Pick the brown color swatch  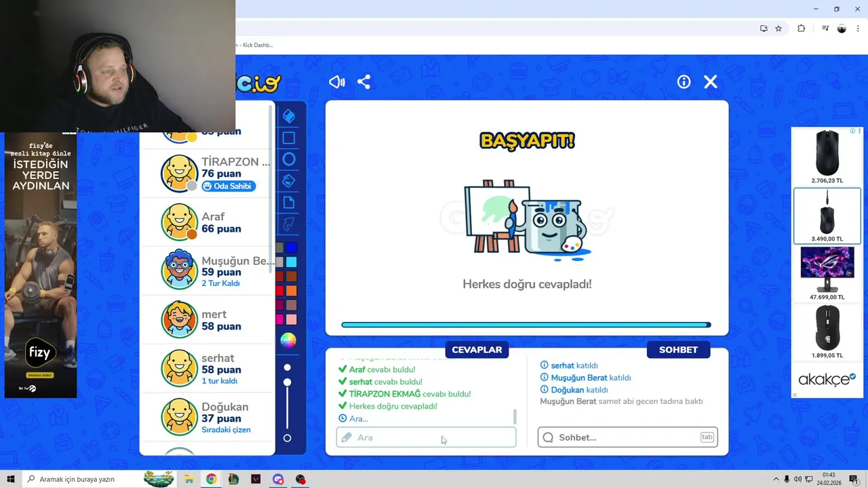(291, 277)
